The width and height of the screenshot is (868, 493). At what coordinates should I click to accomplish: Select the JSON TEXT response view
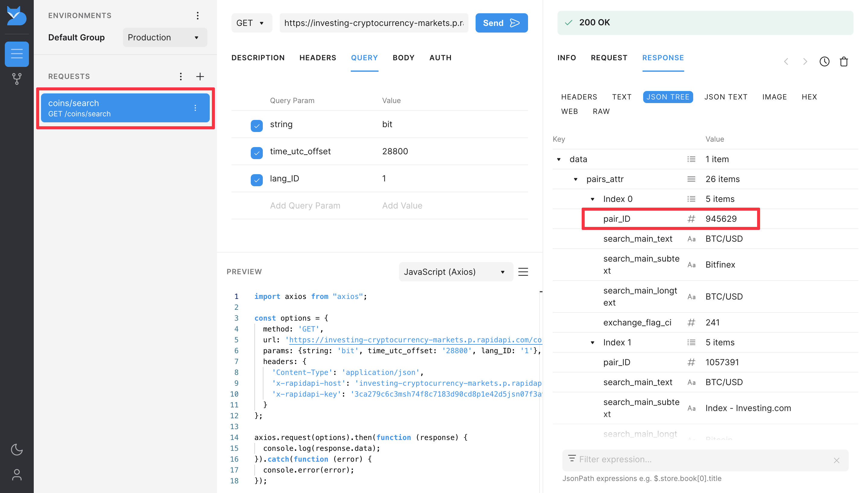(x=725, y=97)
